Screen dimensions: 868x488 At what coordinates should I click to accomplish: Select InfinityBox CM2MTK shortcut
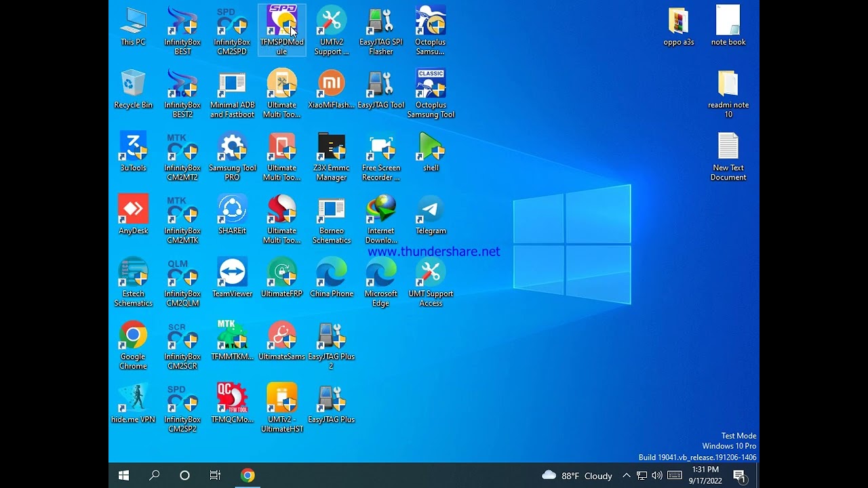(182, 220)
